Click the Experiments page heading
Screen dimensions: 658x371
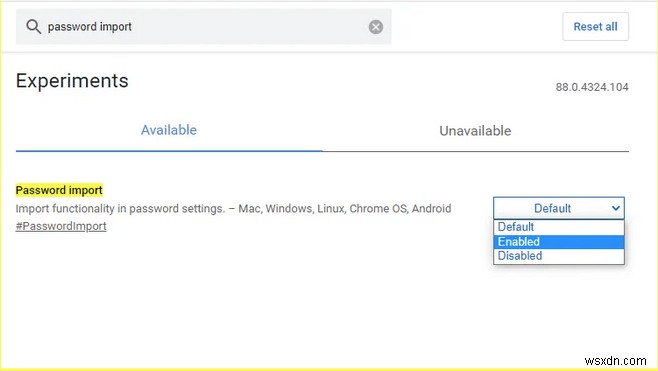pos(72,81)
